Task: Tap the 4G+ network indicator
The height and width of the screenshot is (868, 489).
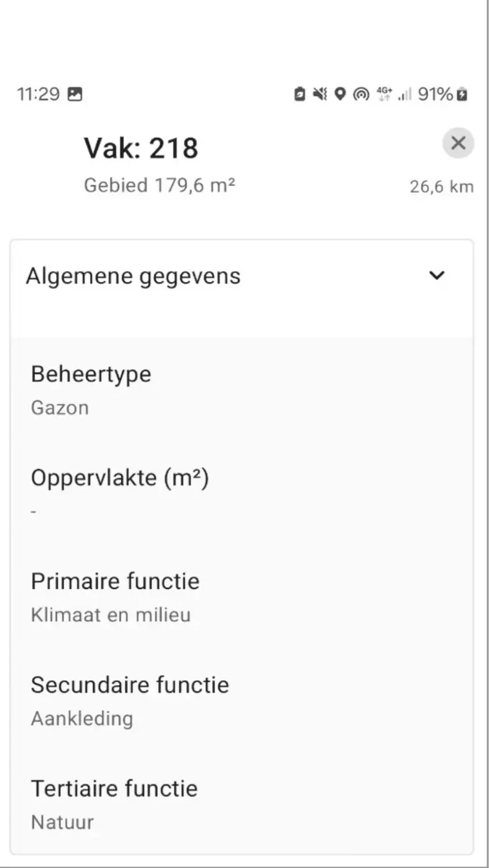Action: 384,94
